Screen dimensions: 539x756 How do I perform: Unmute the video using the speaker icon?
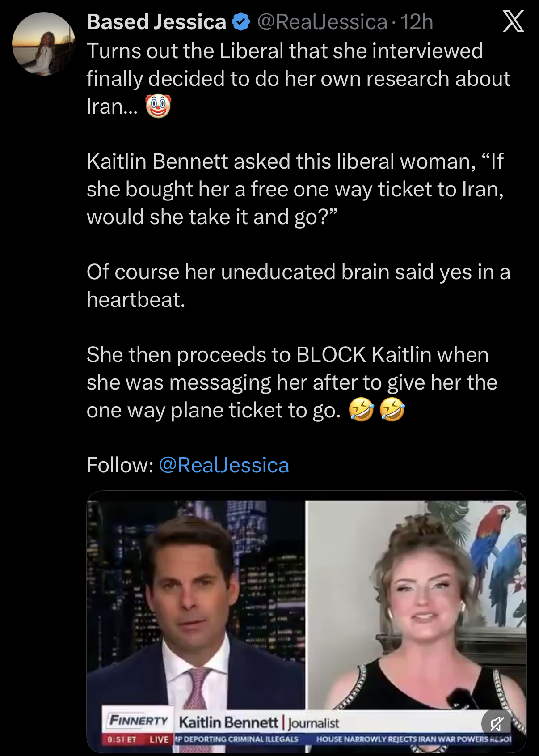click(x=496, y=723)
